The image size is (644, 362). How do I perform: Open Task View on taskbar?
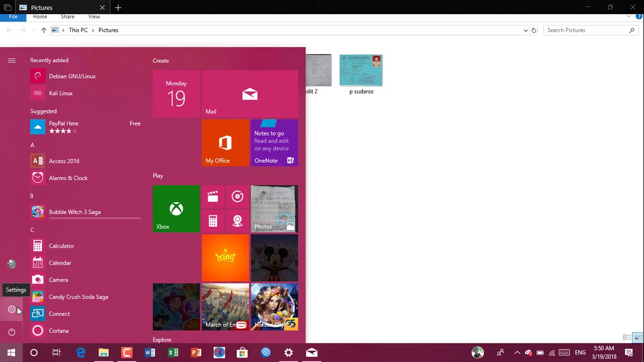(x=56, y=353)
